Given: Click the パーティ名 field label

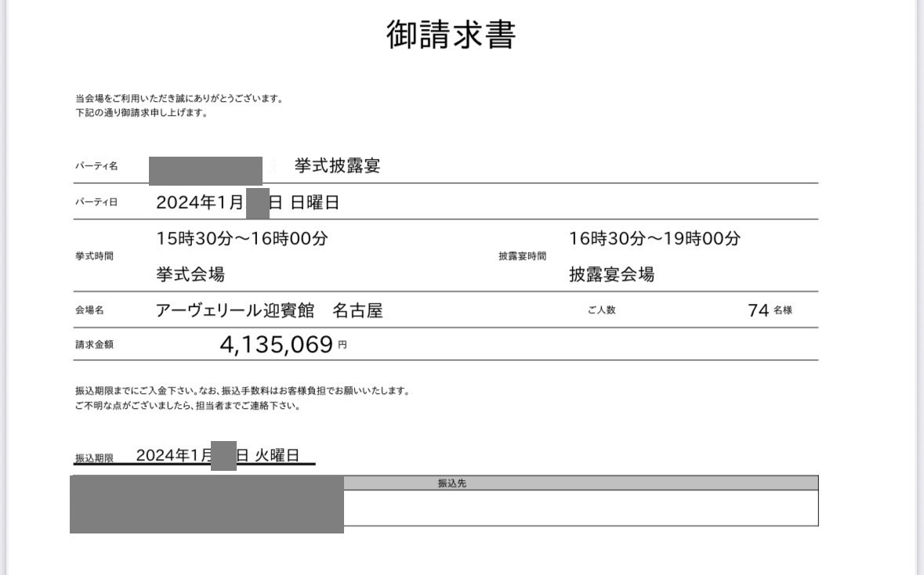Looking at the screenshot, I should tap(96, 166).
